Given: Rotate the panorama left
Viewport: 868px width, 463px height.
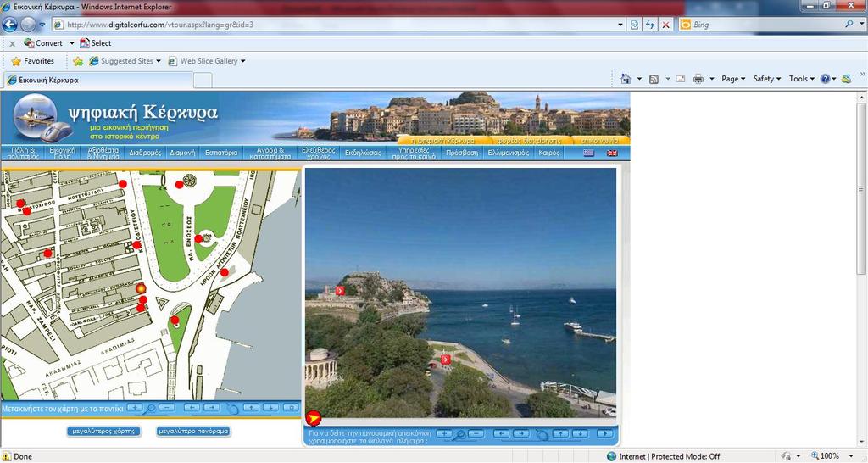Looking at the screenshot, I should click(501, 434).
